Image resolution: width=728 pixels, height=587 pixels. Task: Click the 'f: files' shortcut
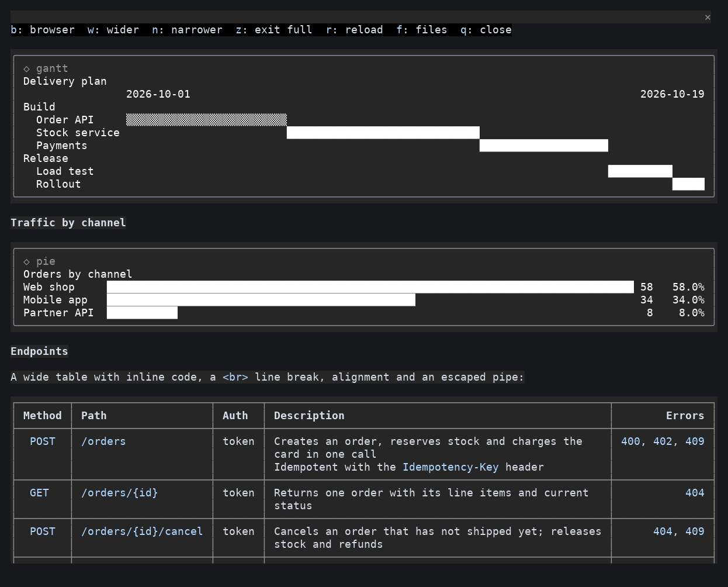pos(422,30)
